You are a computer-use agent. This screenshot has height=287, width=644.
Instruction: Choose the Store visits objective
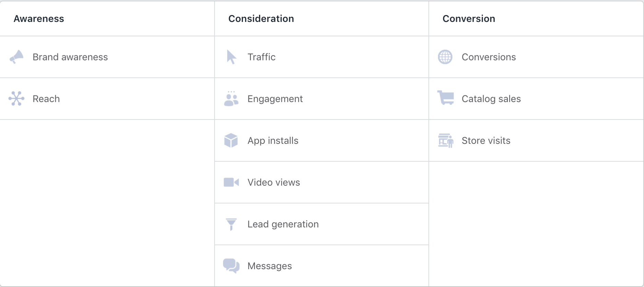pyautogui.click(x=536, y=141)
